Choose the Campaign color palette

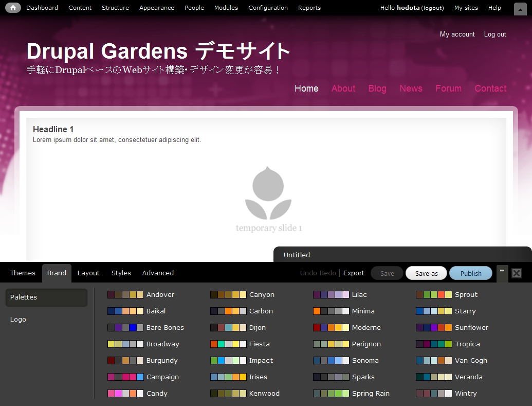click(x=143, y=377)
